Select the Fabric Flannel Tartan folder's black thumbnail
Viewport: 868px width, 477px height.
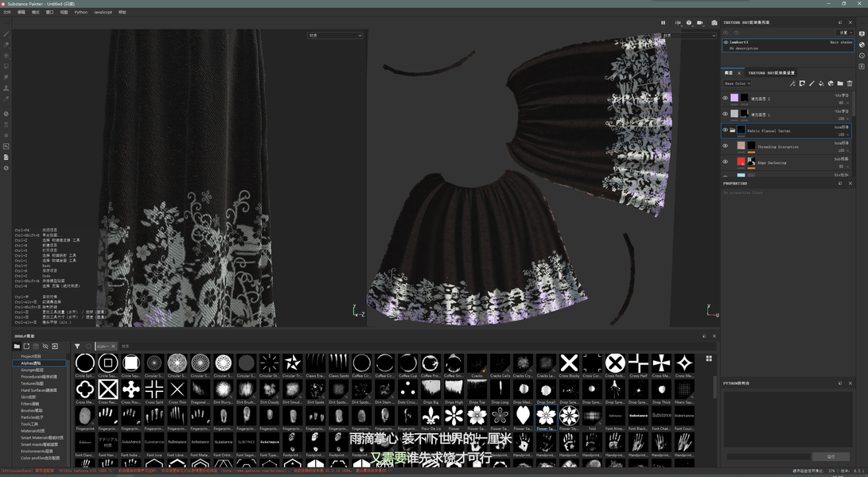pyautogui.click(x=741, y=130)
